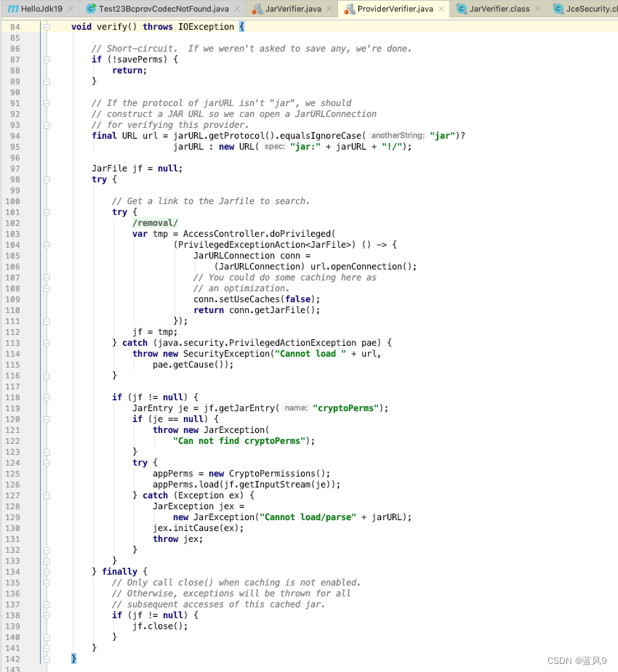Screen dimensions: 618x672
Task: Open the JarVerifier.class tab
Action: click(x=499, y=9)
